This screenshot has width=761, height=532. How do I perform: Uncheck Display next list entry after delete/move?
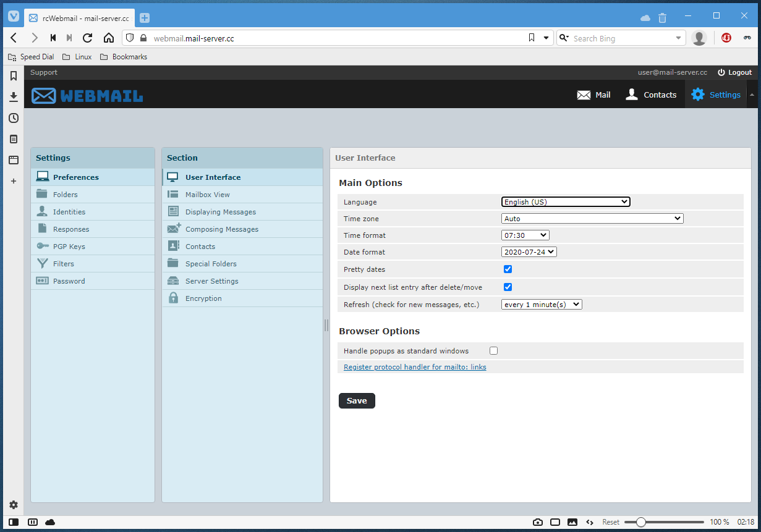tap(508, 287)
